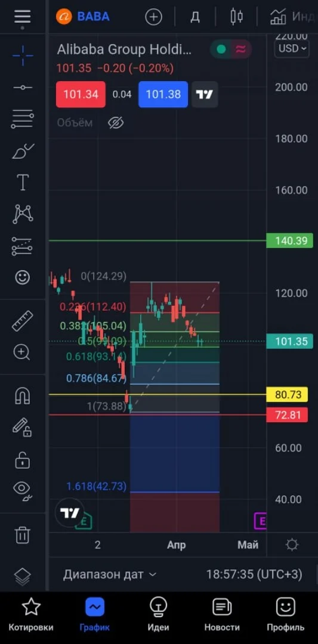
Task: Open the brush drawing tool
Action: pyautogui.click(x=22, y=151)
